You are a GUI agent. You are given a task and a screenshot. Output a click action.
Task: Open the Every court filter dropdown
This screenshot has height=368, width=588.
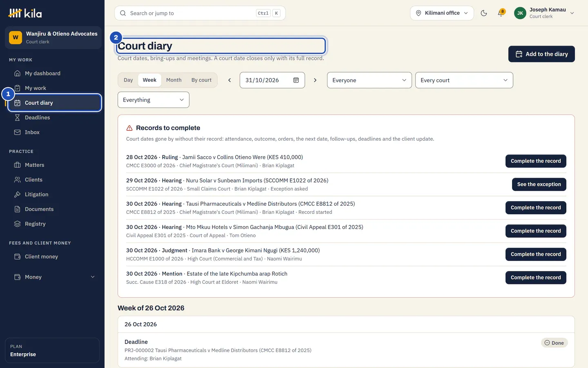[464, 80]
